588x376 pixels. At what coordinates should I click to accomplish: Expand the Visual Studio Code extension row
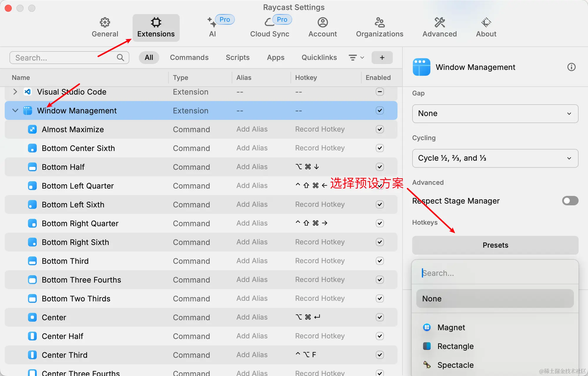click(15, 92)
